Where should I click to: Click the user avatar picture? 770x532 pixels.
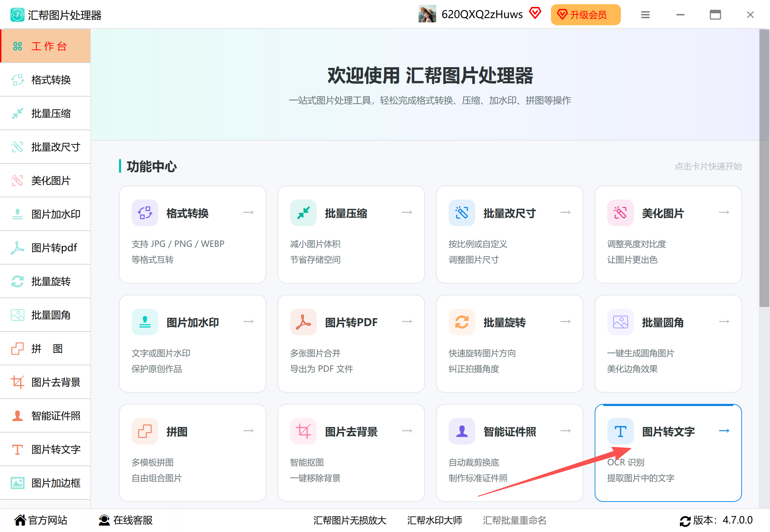click(427, 14)
